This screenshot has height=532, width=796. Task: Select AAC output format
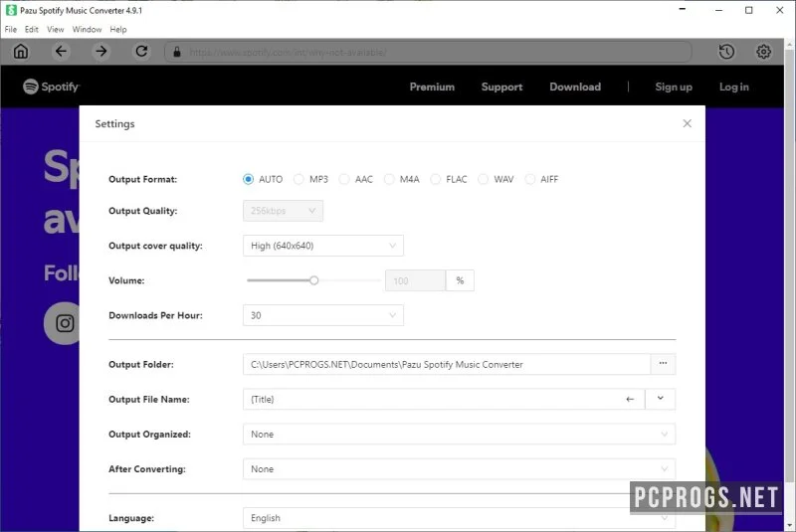[344, 179]
